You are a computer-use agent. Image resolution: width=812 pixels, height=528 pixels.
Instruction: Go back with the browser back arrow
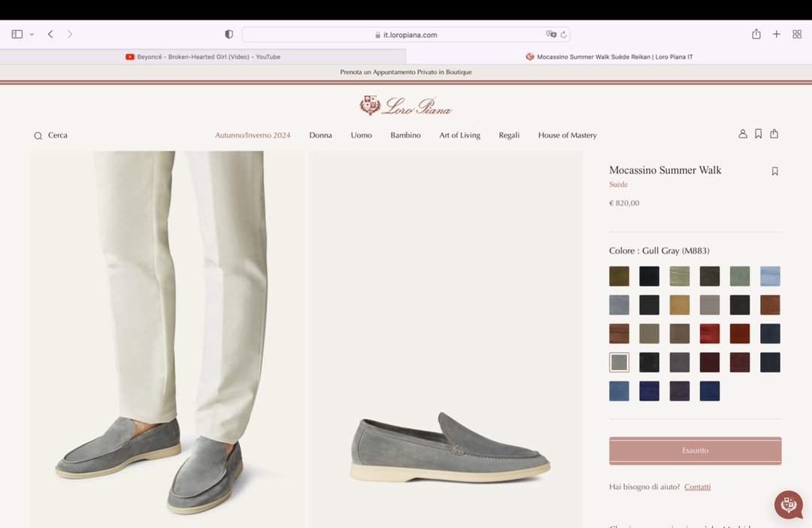click(50, 35)
